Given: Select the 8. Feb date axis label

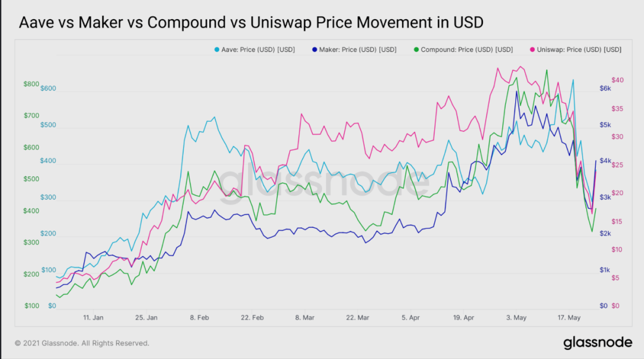Looking at the screenshot, I should [x=199, y=317].
